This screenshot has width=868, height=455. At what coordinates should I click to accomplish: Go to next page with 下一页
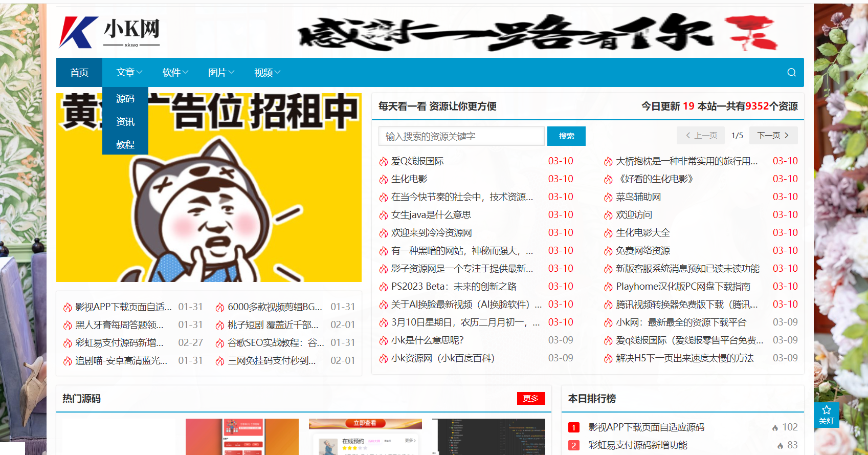point(773,136)
